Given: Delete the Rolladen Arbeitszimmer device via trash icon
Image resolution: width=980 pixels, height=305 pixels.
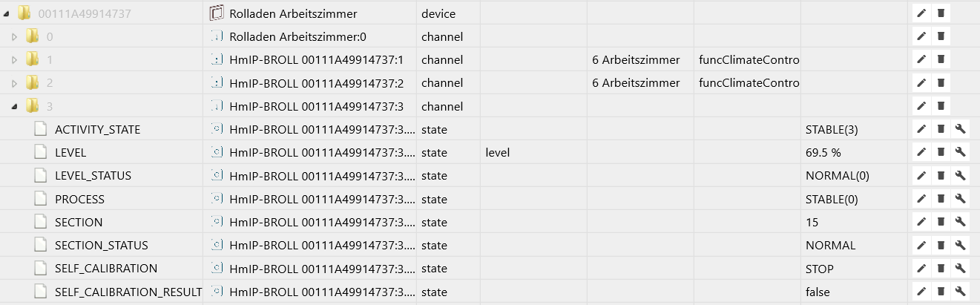Looking at the screenshot, I should click(x=941, y=13).
